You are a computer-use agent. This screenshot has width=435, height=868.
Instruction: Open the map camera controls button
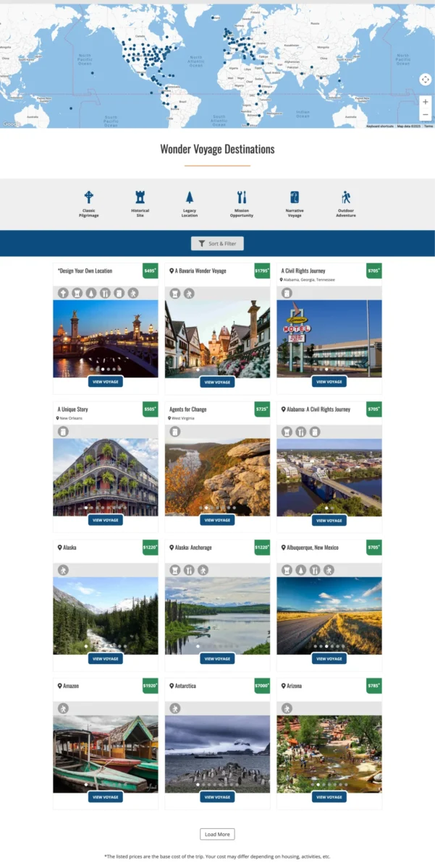pyautogui.click(x=425, y=80)
